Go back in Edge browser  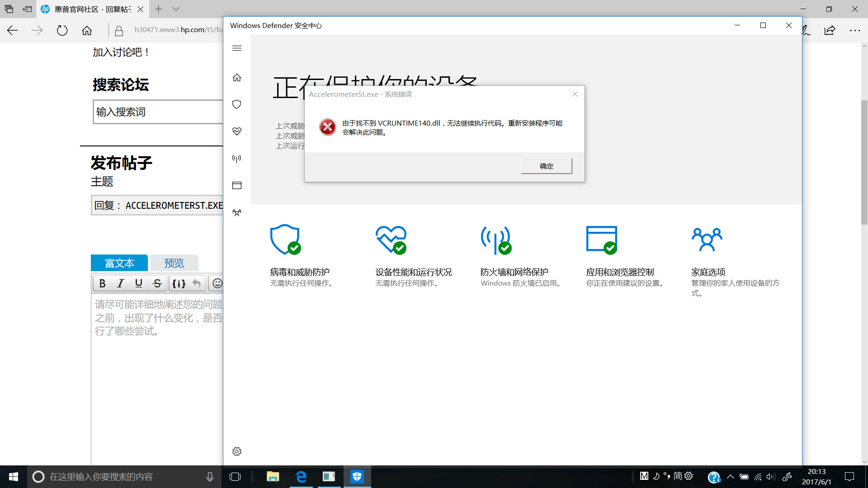coord(13,30)
